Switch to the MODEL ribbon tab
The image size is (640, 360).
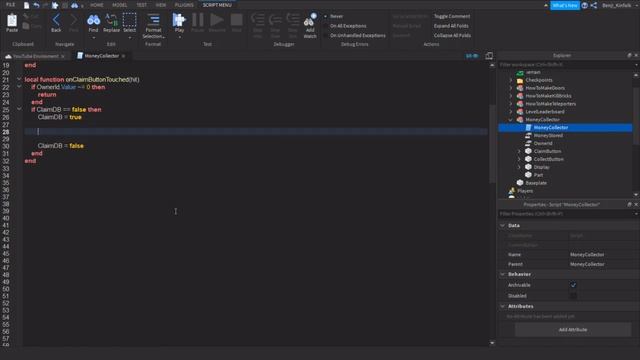pyautogui.click(x=120, y=5)
